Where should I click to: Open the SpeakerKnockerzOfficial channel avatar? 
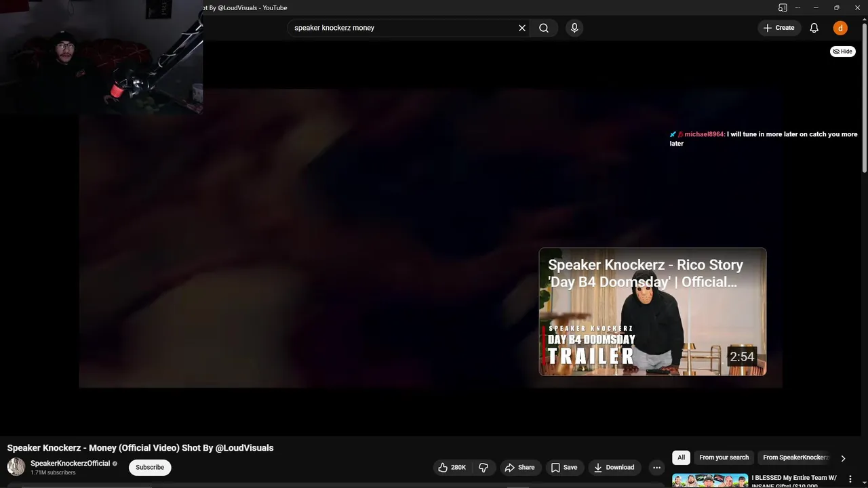click(x=16, y=466)
